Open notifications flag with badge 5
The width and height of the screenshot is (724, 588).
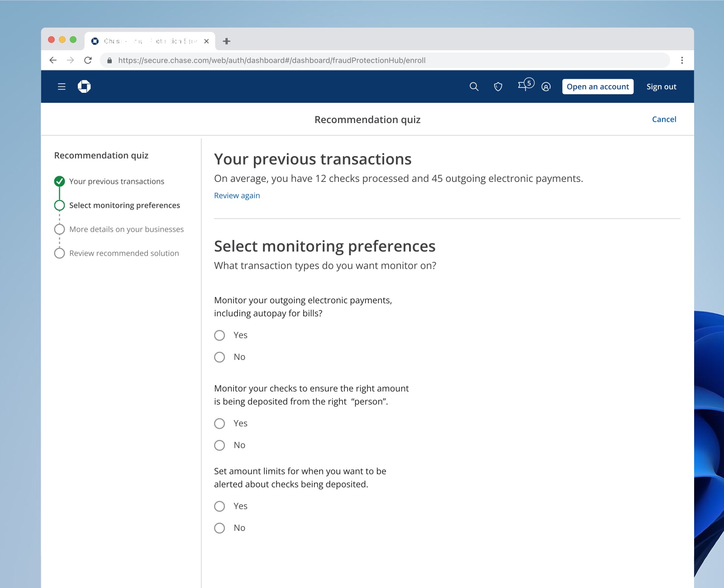525,85
